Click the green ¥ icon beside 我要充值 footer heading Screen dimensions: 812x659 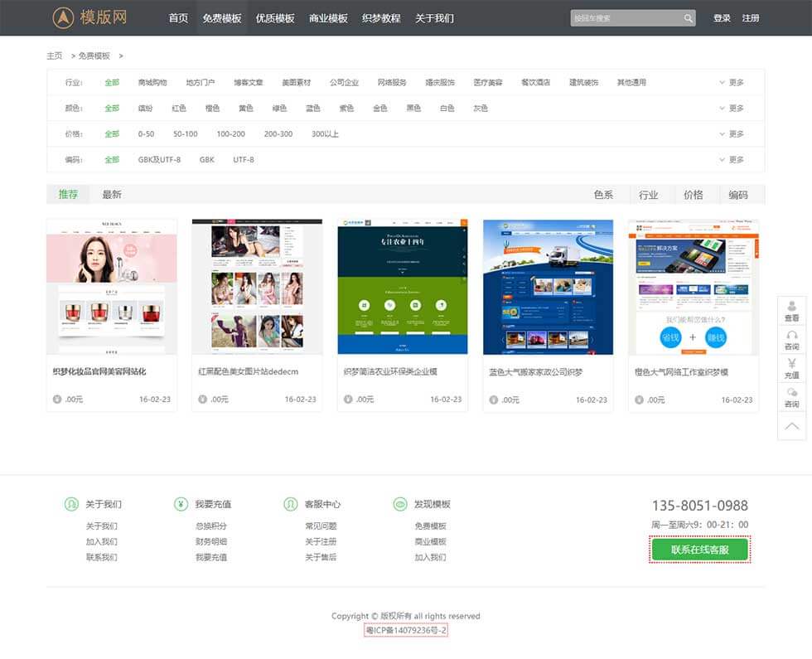(181, 503)
